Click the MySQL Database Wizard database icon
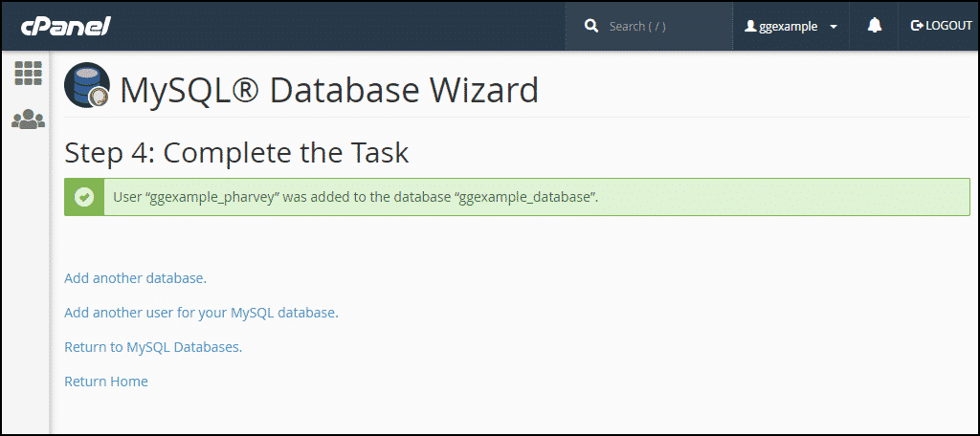The image size is (980, 436). [x=87, y=87]
